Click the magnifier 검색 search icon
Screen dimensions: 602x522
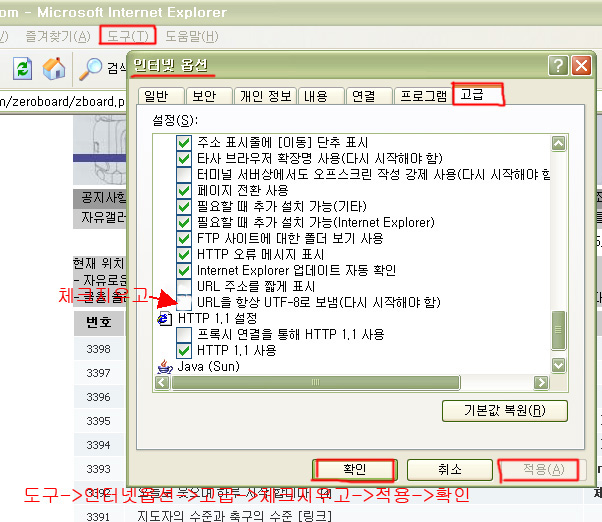click(91, 68)
